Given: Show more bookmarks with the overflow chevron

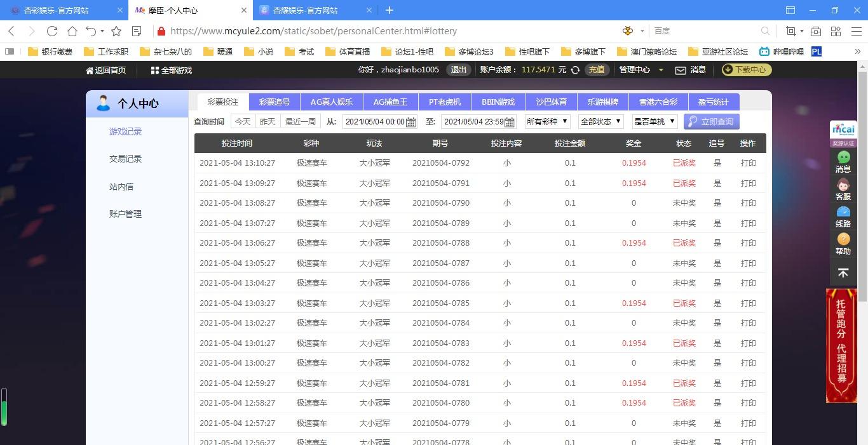Looking at the screenshot, I should [x=857, y=51].
